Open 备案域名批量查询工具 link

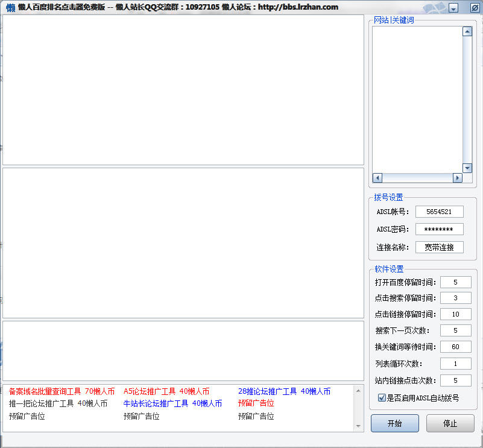click(x=45, y=391)
